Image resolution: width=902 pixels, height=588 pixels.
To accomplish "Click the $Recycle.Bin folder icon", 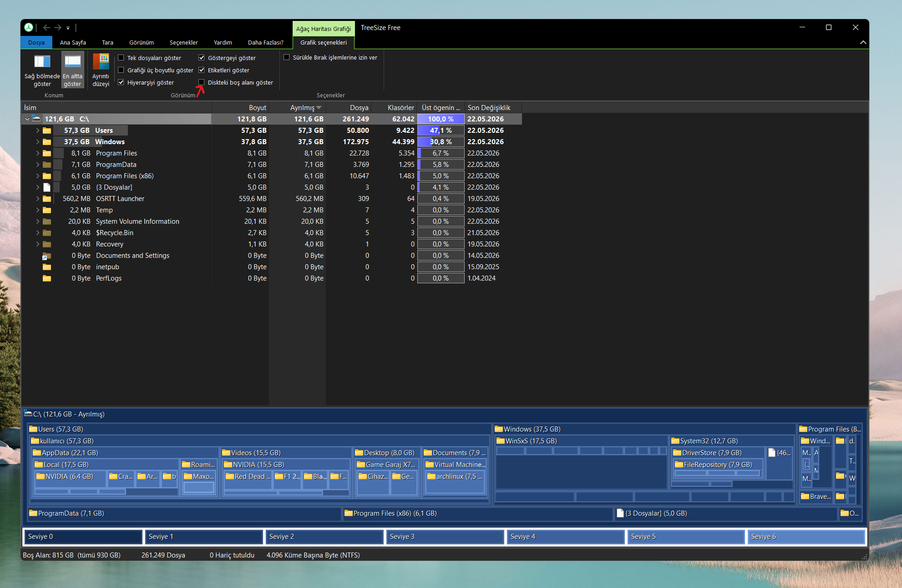I will pyautogui.click(x=47, y=233).
